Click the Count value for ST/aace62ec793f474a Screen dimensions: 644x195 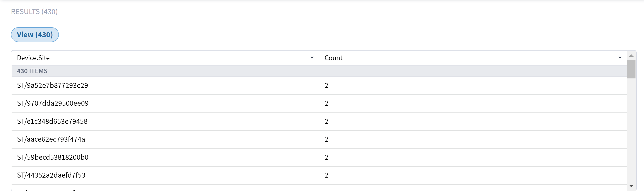326,139
